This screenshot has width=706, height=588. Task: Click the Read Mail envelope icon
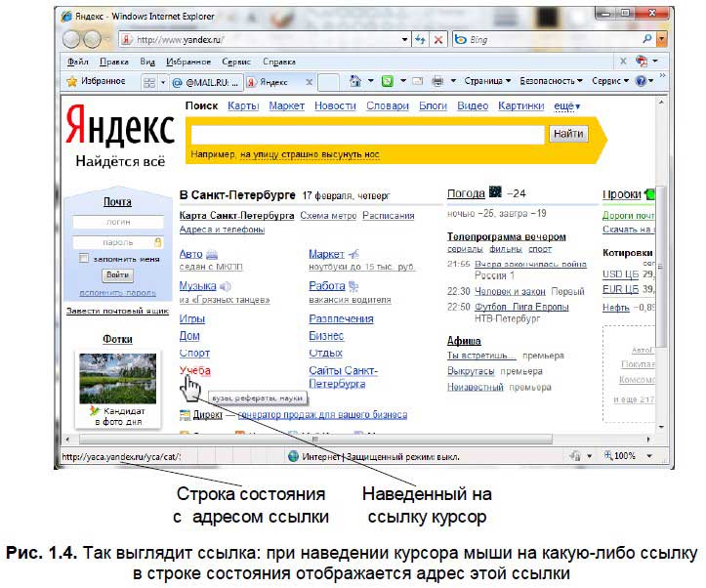click(x=418, y=81)
